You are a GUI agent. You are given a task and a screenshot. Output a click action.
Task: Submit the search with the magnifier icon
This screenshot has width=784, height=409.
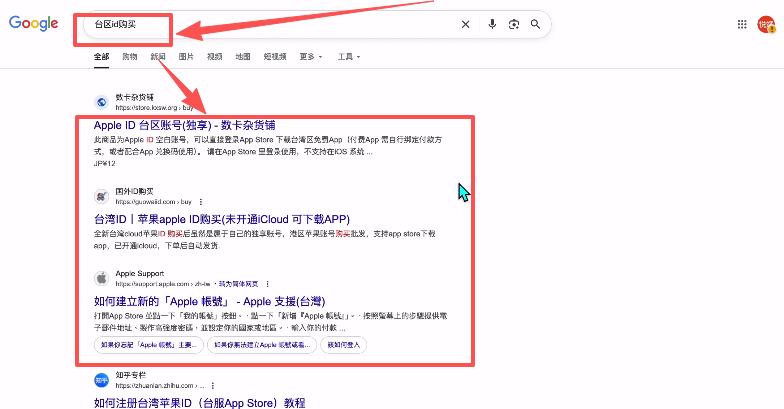coord(536,24)
